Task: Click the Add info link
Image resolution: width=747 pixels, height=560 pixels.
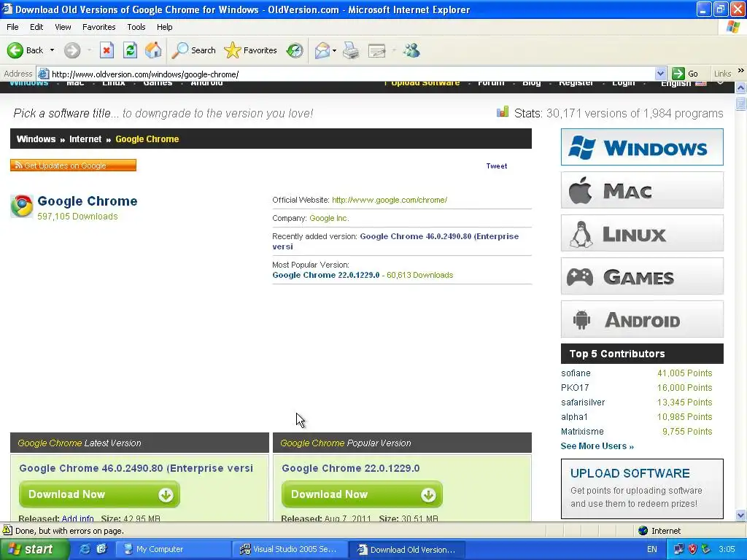Action: coord(77,518)
